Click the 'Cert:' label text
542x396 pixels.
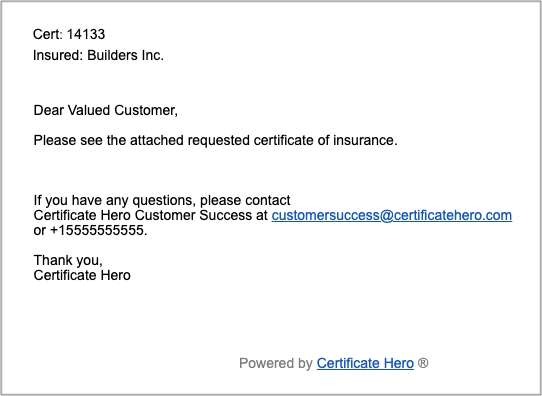pyautogui.click(x=48, y=34)
